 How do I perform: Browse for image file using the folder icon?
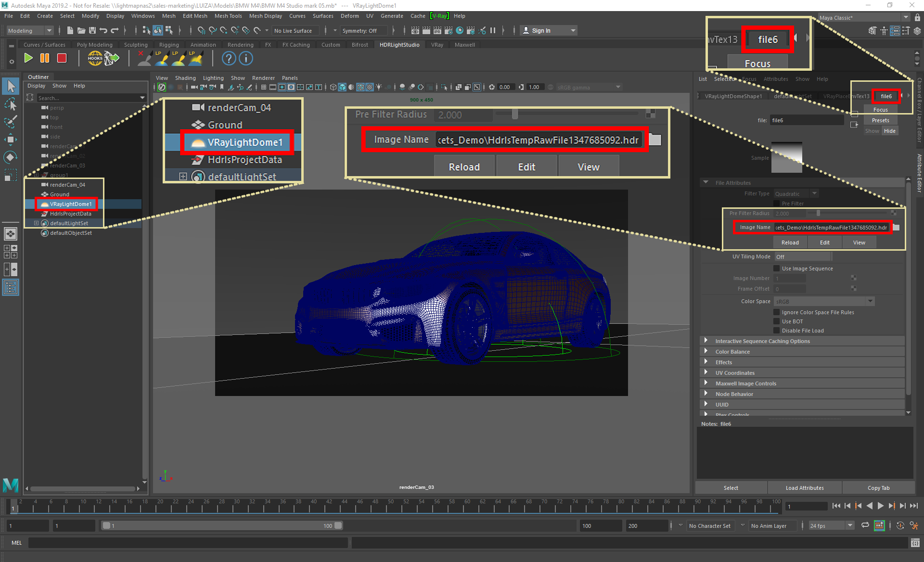896,227
